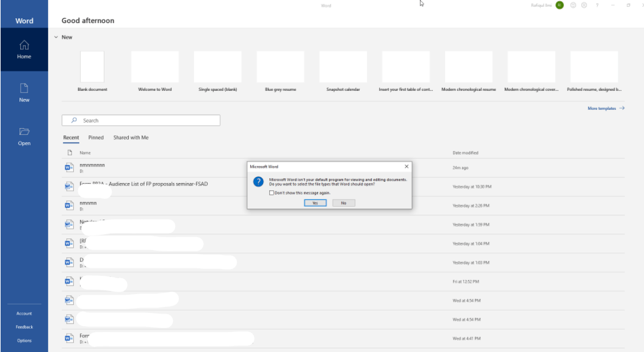
Task: Click the frown feedback icon in title bar
Action: (584, 5)
